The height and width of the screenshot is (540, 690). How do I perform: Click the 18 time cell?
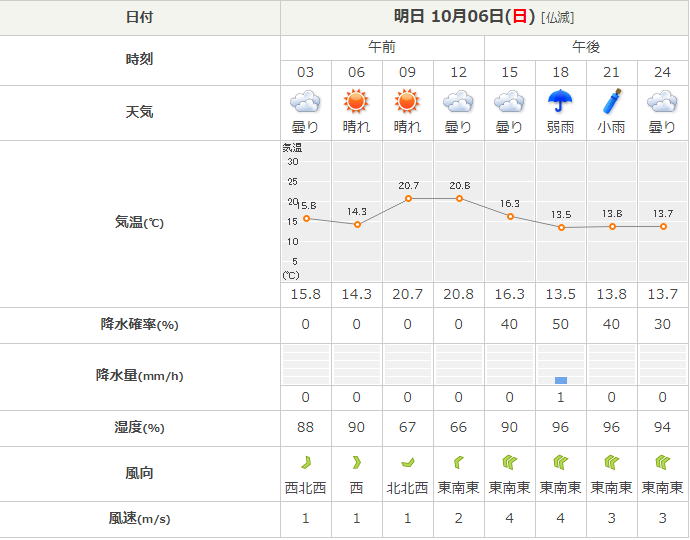561,72
